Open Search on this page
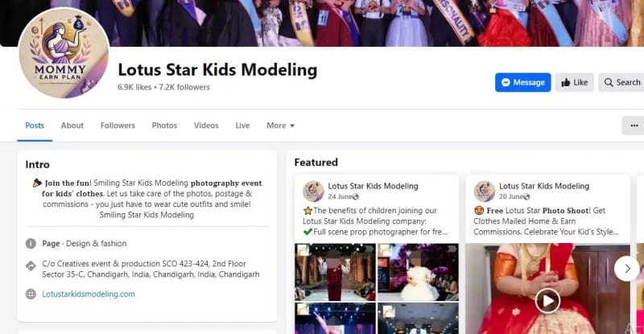The width and height of the screenshot is (644, 334). tap(621, 83)
